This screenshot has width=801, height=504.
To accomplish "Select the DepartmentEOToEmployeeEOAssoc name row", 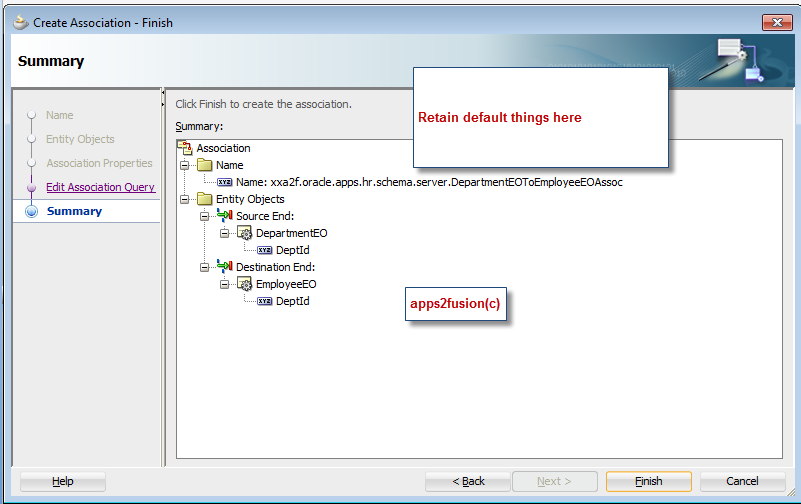I will (x=429, y=182).
